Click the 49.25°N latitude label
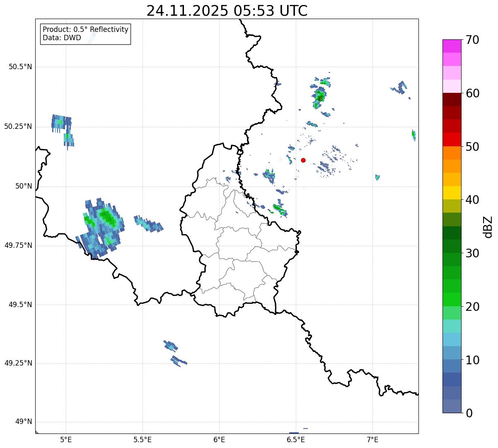The width and height of the screenshot is (498, 448). pos(18,363)
